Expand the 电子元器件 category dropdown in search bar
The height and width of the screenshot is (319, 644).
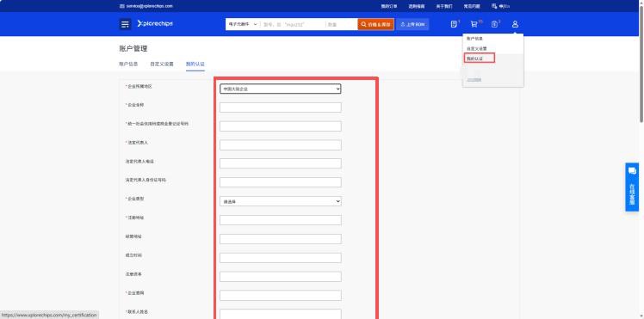(x=243, y=24)
